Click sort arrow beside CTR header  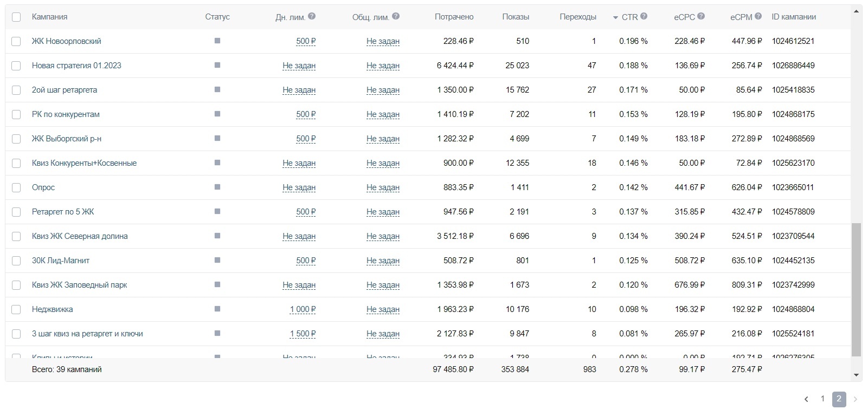[615, 18]
